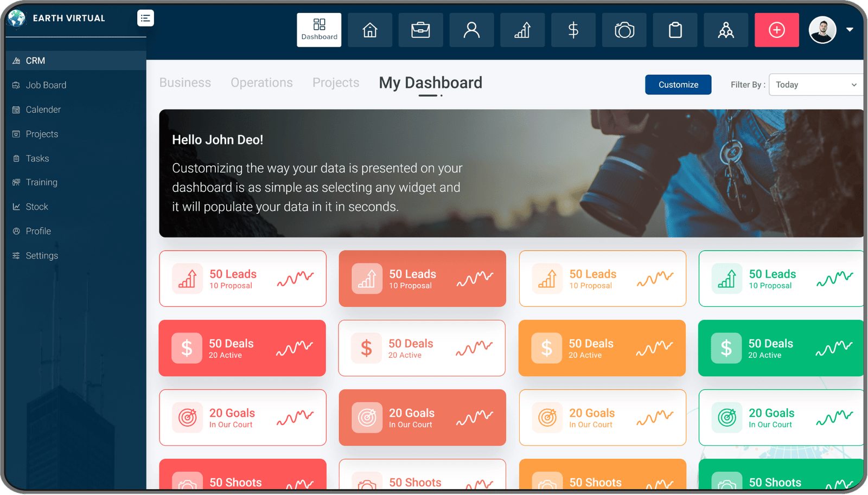The height and width of the screenshot is (495, 868).
Task: Click the growth chart icon in navbar
Action: pos(522,30)
